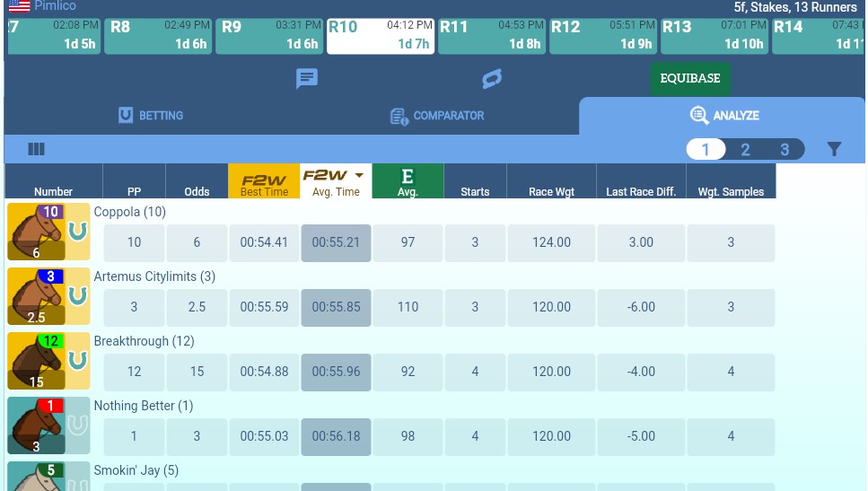868x491 pixels.
Task: Click horse name Breakthrough (12)
Action: tap(144, 341)
